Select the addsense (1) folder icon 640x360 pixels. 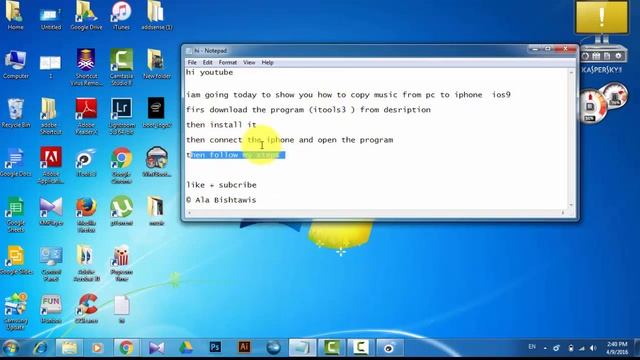tap(156, 16)
